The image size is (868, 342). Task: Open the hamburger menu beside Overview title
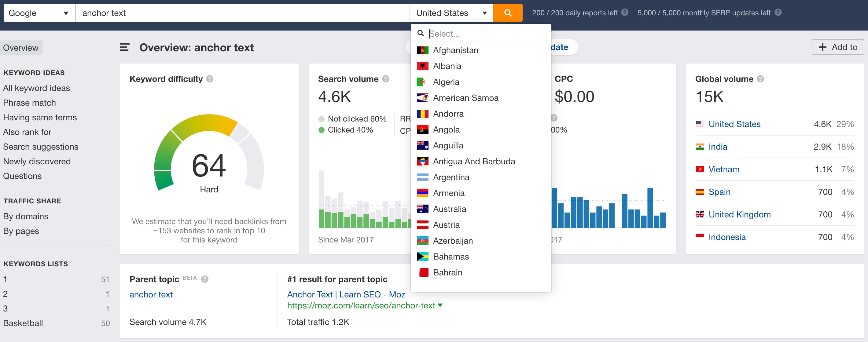coord(124,47)
